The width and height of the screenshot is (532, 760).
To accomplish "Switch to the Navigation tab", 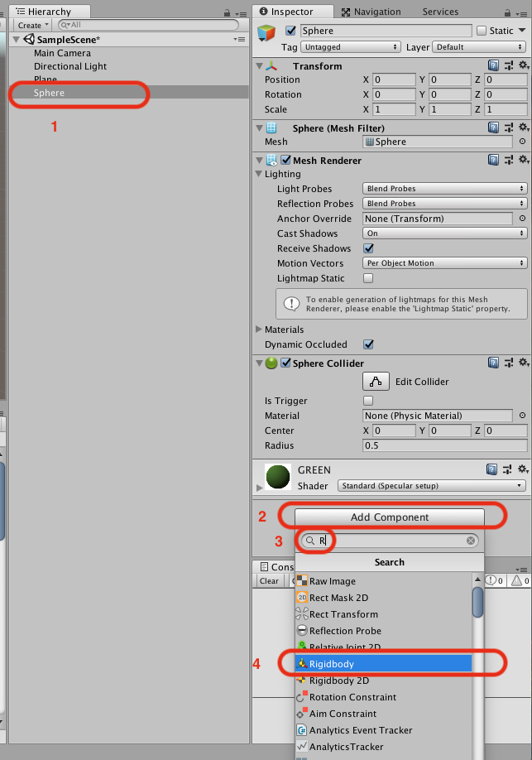I will [x=371, y=12].
